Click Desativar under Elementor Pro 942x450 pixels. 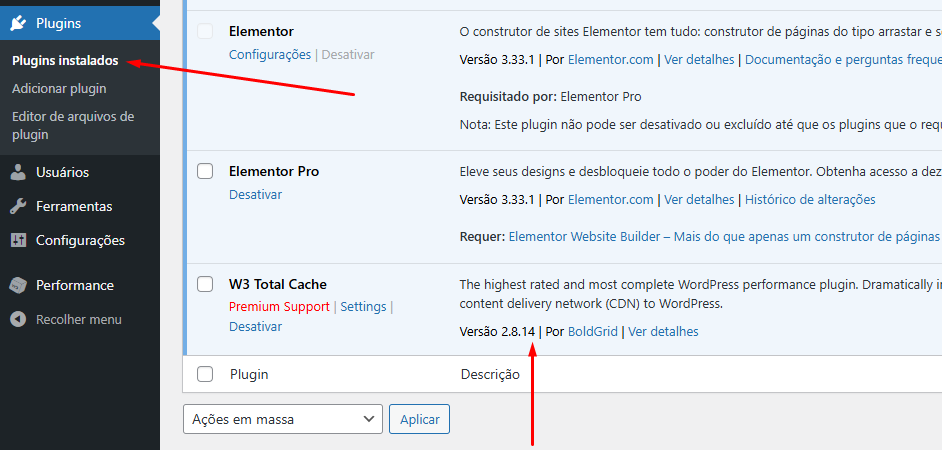[x=255, y=195]
